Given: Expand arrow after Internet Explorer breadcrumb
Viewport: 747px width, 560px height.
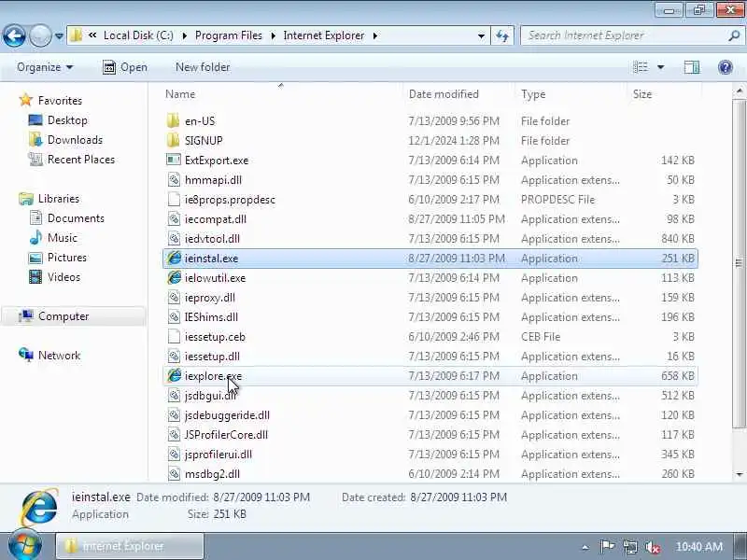Looking at the screenshot, I should point(375,35).
